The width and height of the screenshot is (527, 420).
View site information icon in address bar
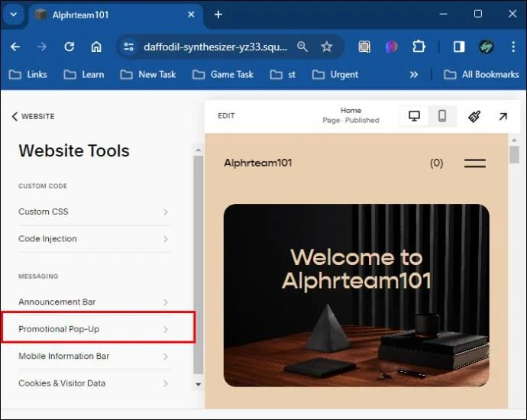click(128, 47)
